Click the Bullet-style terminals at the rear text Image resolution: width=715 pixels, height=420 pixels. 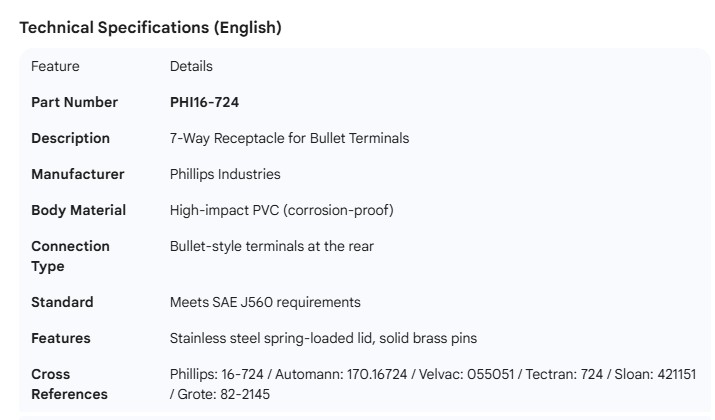click(272, 246)
